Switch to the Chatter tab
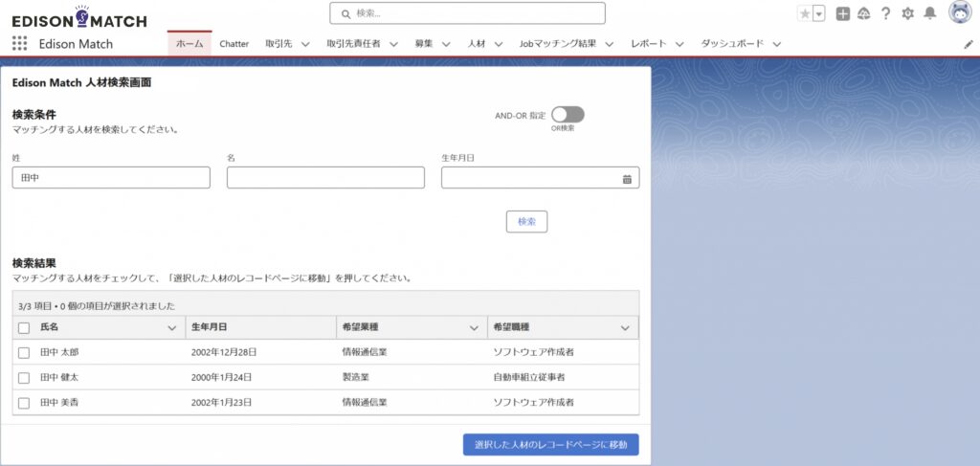This screenshot has width=980, height=466. [x=234, y=44]
